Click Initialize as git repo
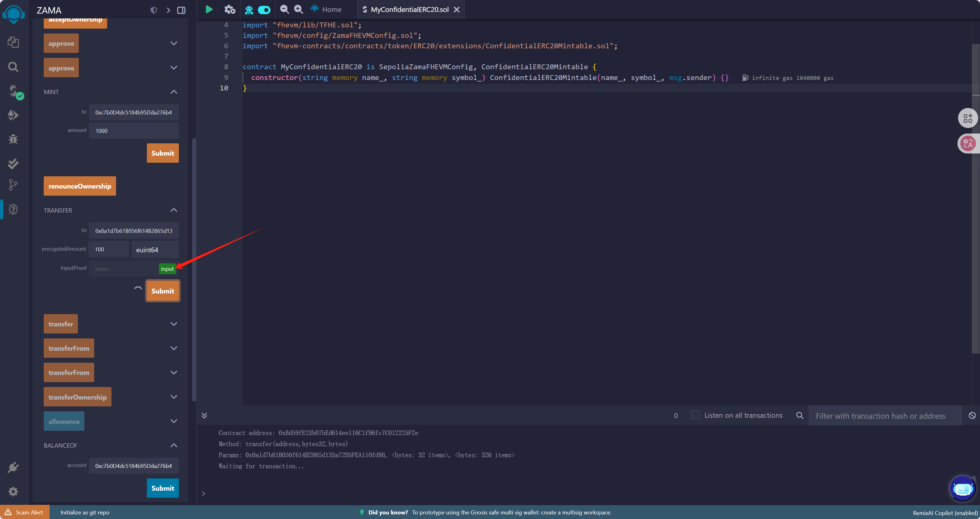Image resolution: width=980 pixels, height=519 pixels. (85, 512)
